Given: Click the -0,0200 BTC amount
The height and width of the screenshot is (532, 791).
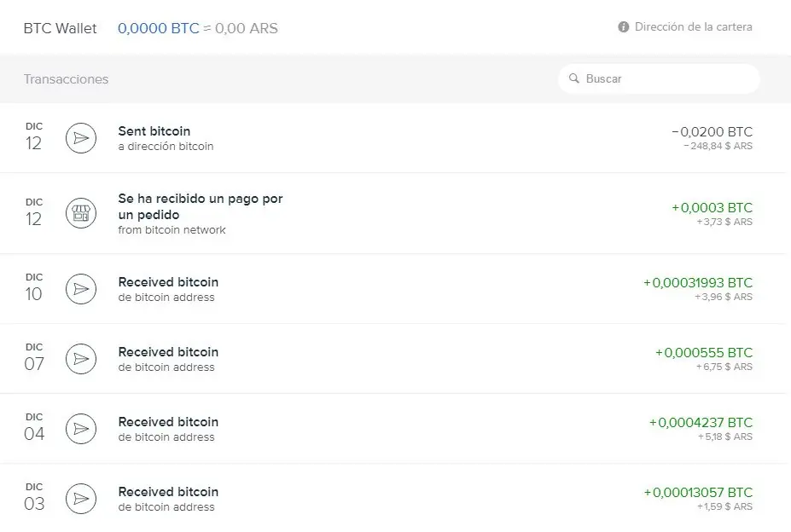Looking at the screenshot, I should (x=712, y=132).
